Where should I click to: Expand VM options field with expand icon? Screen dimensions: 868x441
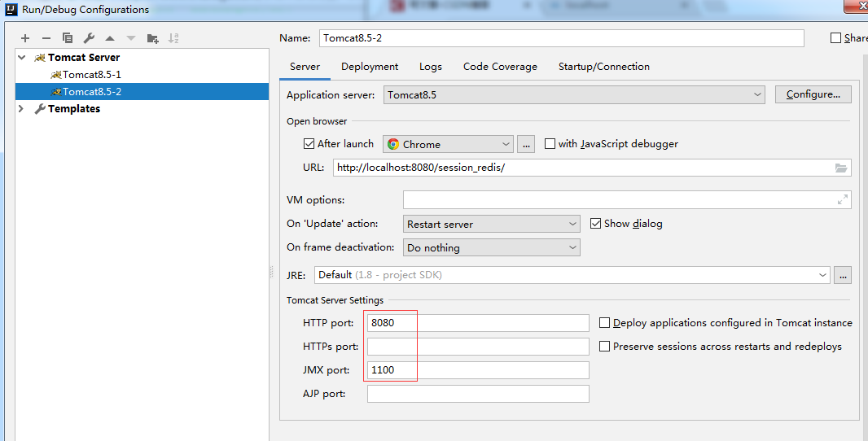[843, 199]
